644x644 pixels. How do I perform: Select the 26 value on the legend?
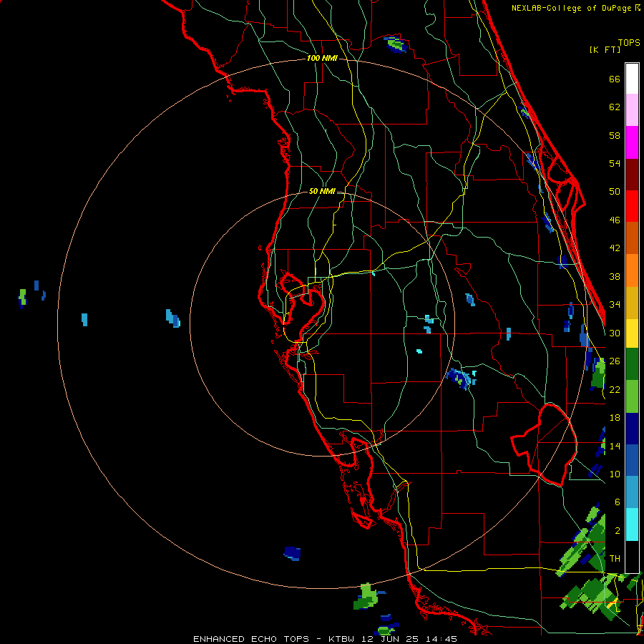point(615,361)
